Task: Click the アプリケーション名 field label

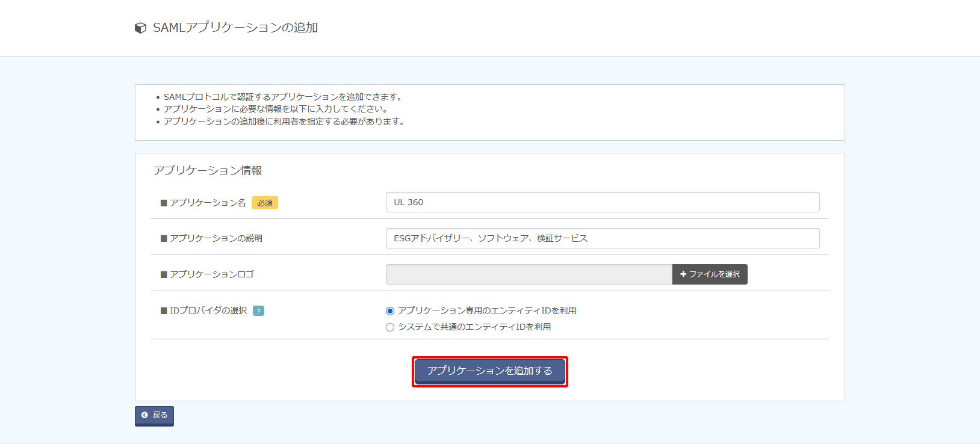Action: point(207,203)
